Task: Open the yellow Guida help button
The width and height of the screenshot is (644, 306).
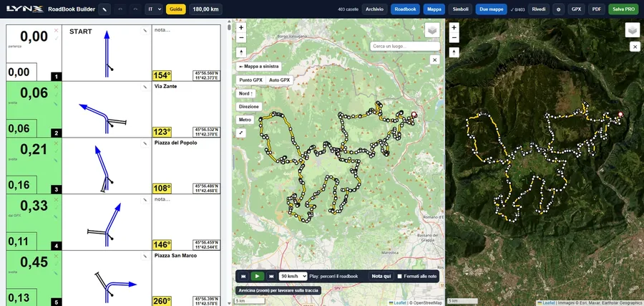Action: tap(176, 9)
